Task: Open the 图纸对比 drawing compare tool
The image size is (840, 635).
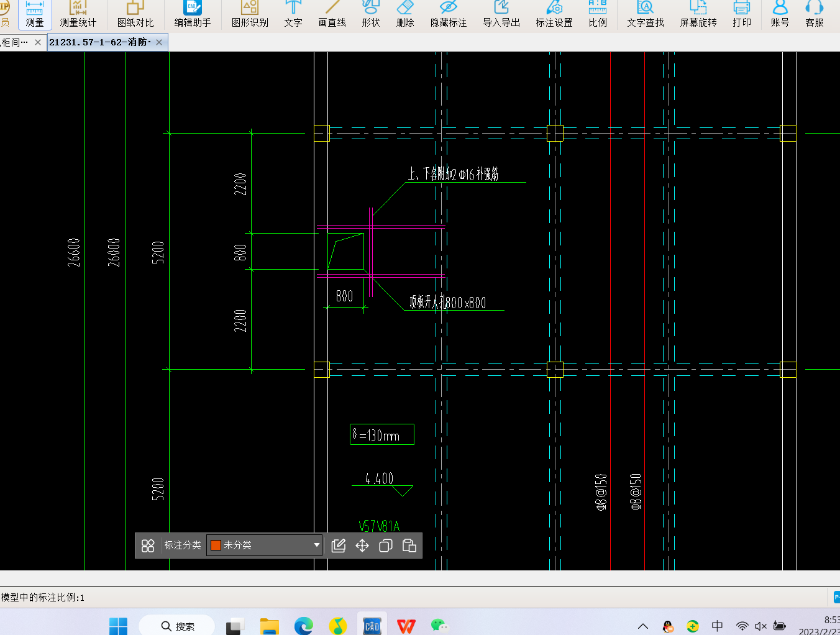Action: click(x=135, y=14)
